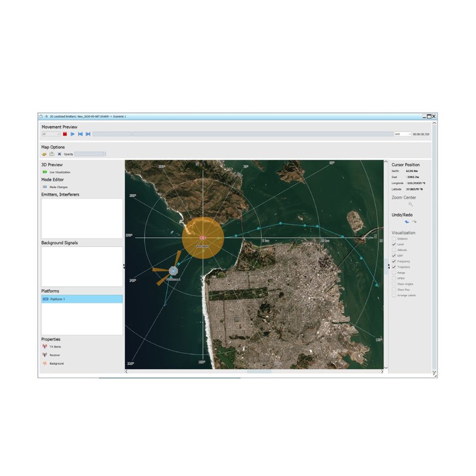Open Background properties
This screenshot has height=476, width=476.
[45, 363]
